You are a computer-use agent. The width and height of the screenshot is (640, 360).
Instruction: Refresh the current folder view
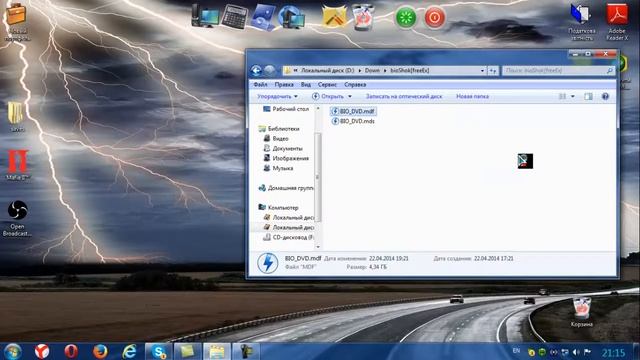(x=493, y=71)
